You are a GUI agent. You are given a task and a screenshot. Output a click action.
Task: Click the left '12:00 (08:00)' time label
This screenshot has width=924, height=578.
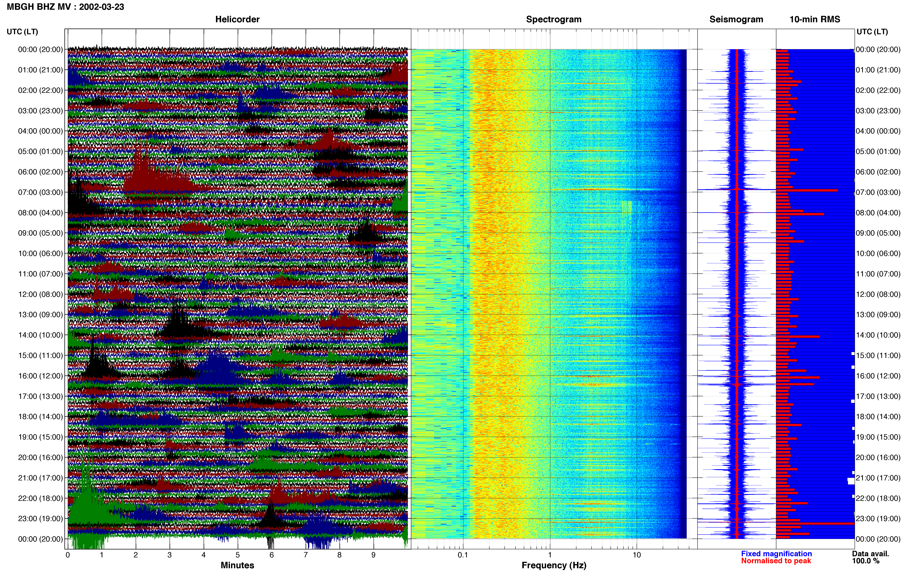pyautogui.click(x=41, y=294)
